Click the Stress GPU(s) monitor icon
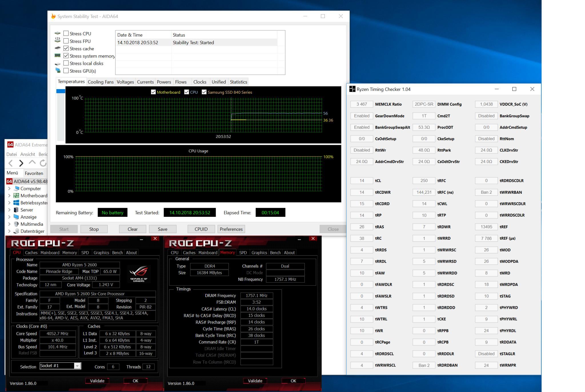This screenshot has width=585, height=392. click(x=58, y=71)
